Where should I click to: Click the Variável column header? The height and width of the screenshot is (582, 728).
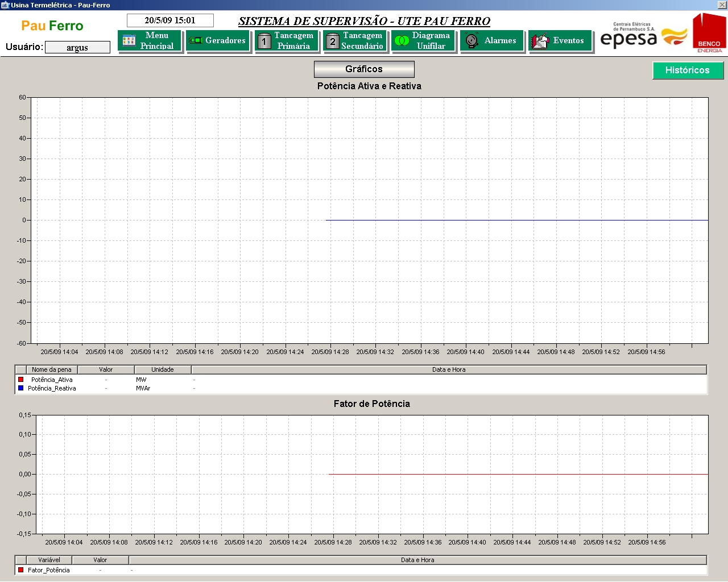(49, 560)
